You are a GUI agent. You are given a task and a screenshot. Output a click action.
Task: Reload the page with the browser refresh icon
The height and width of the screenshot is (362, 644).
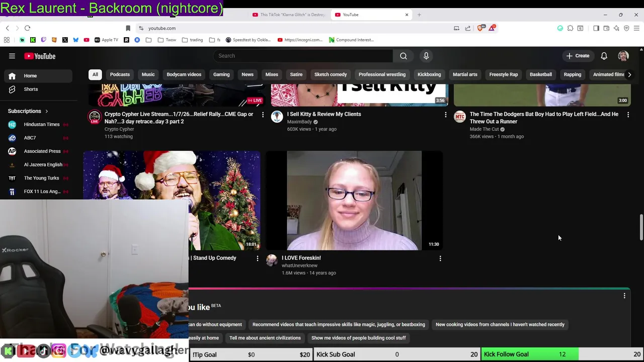(x=27, y=28)
